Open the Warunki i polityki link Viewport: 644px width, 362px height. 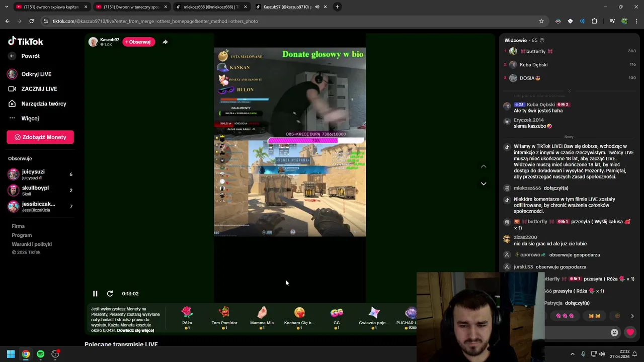point(32,244)
